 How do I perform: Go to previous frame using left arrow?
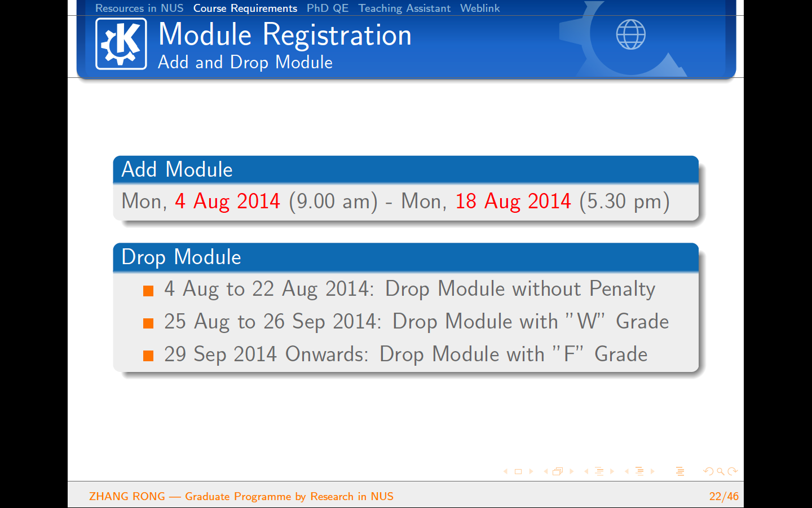click(x=545, y=471)
